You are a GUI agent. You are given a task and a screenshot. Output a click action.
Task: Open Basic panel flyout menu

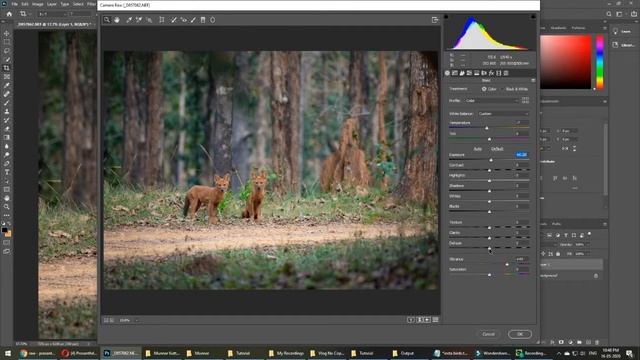(533, 80)
